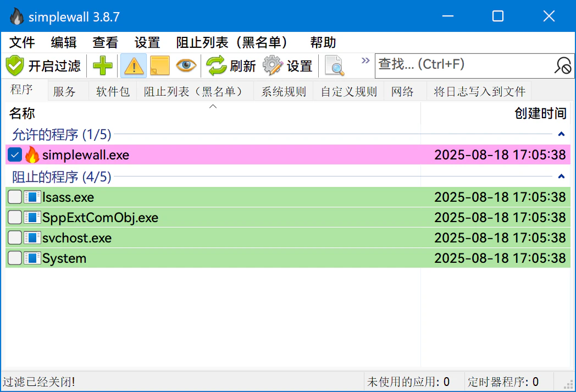Collapse the 阻止的程序 group arrow
The image size is (576, 392).
[561, 176]
